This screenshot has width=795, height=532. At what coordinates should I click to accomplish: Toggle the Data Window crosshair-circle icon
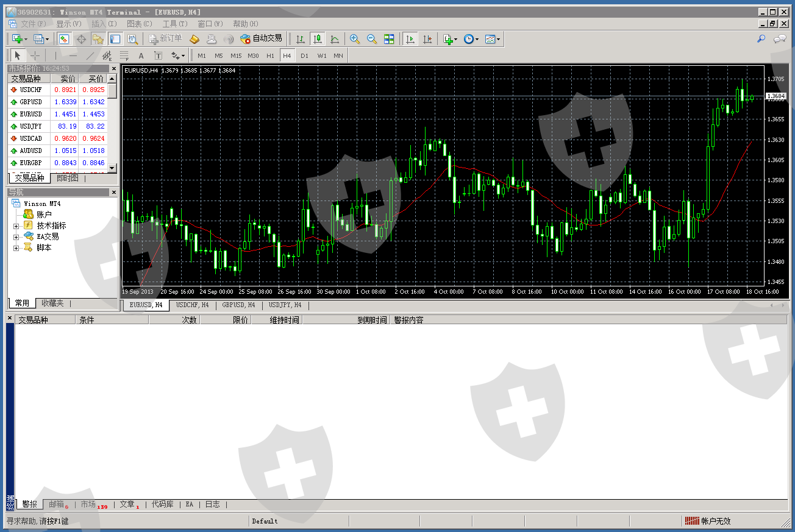click(x=81, y=39)
